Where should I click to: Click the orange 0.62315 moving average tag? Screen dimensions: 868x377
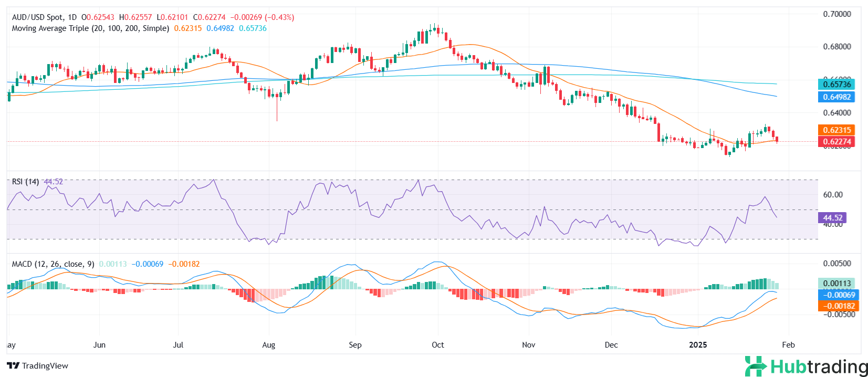(836, 130)
